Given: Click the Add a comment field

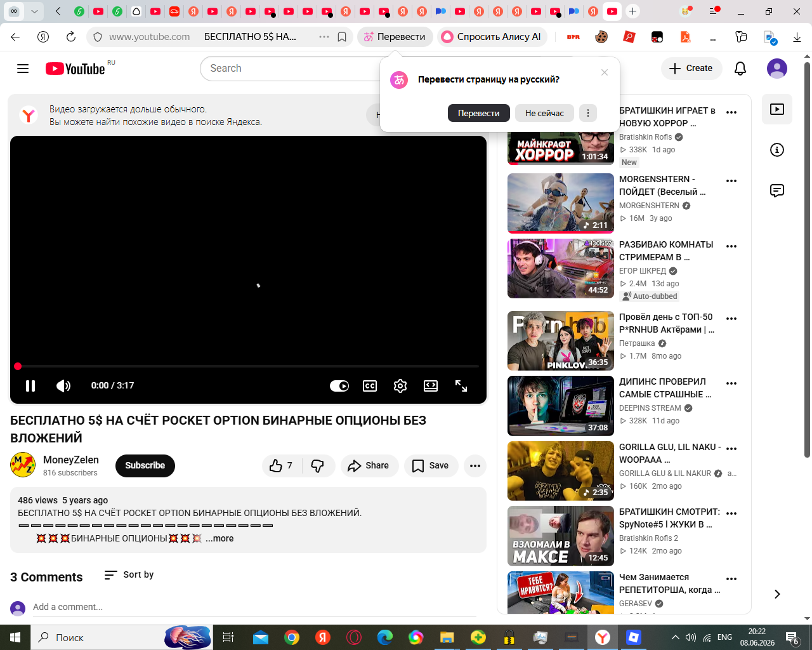Looking at the screenshot, I should [254, 607].
